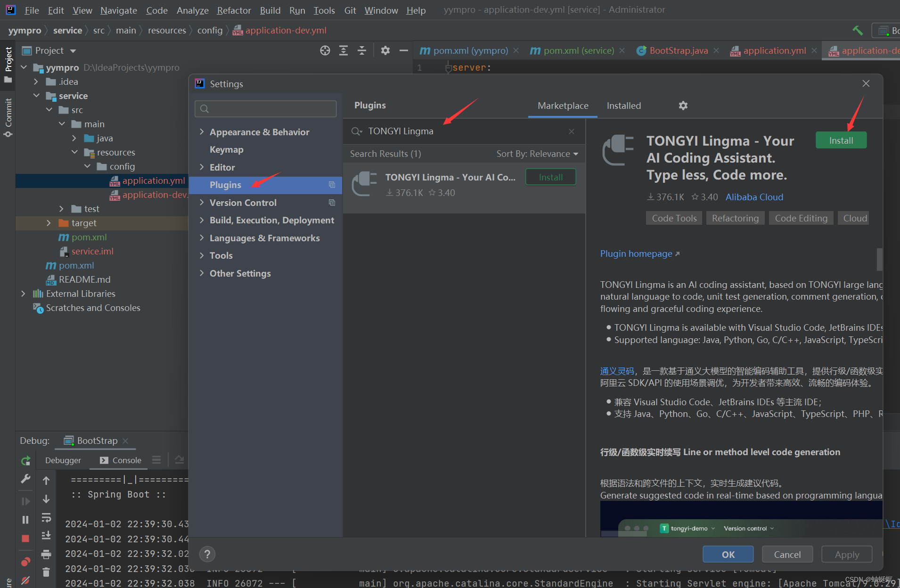The width and height of the screenshot is (900, 588).
Task: Expand Build, Execution, Deployment settings
Action: click(202, 220)
